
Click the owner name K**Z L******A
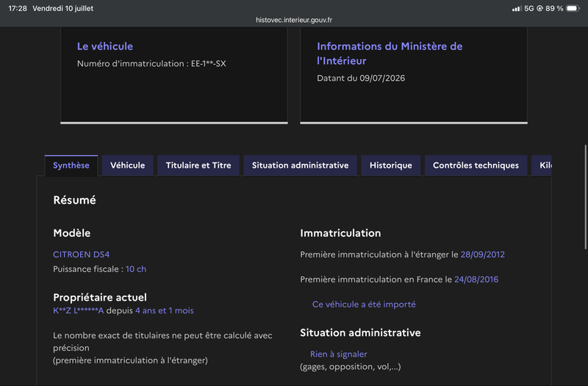click(78, 310)
